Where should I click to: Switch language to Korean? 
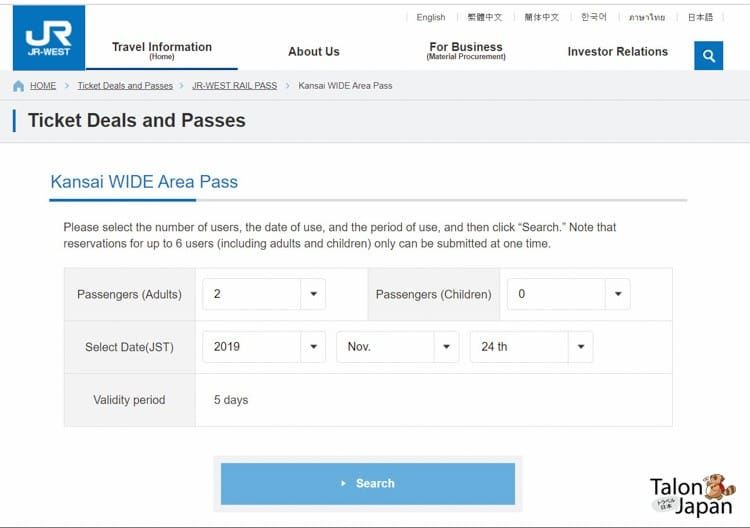coord(594,17)
